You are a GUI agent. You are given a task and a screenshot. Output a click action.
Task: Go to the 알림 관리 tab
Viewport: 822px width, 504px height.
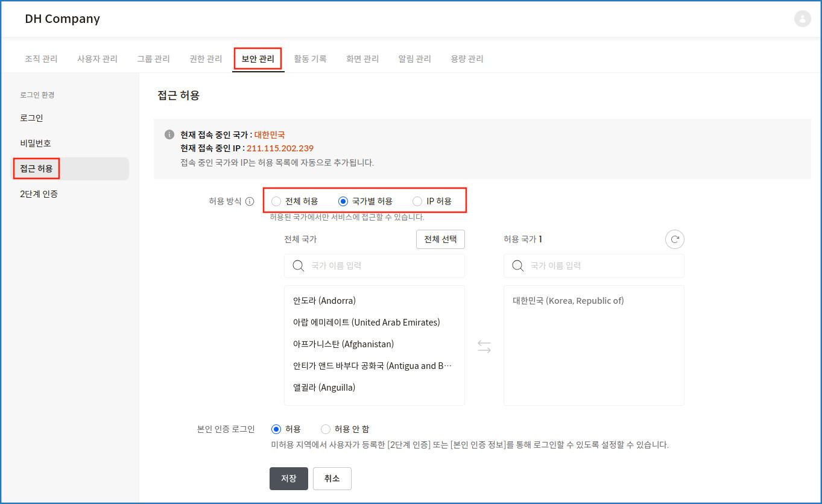[x=415, y=59]
